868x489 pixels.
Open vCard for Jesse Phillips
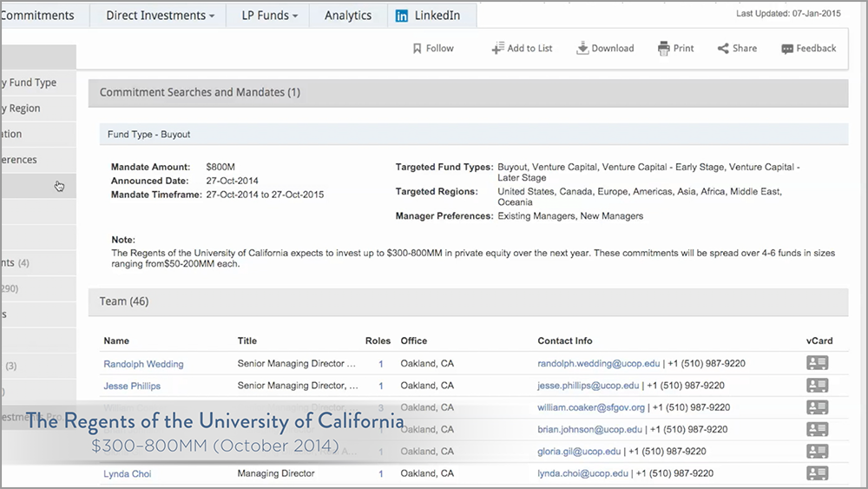tap(817, 386)
